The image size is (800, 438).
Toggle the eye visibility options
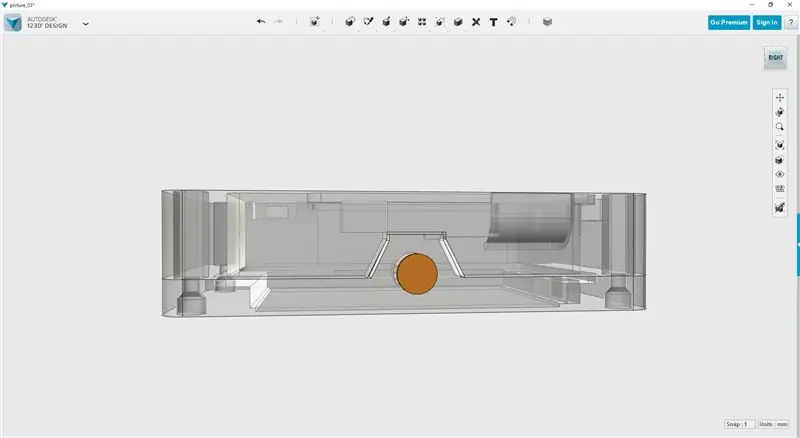pyautogui.click(x=780, y=175)
